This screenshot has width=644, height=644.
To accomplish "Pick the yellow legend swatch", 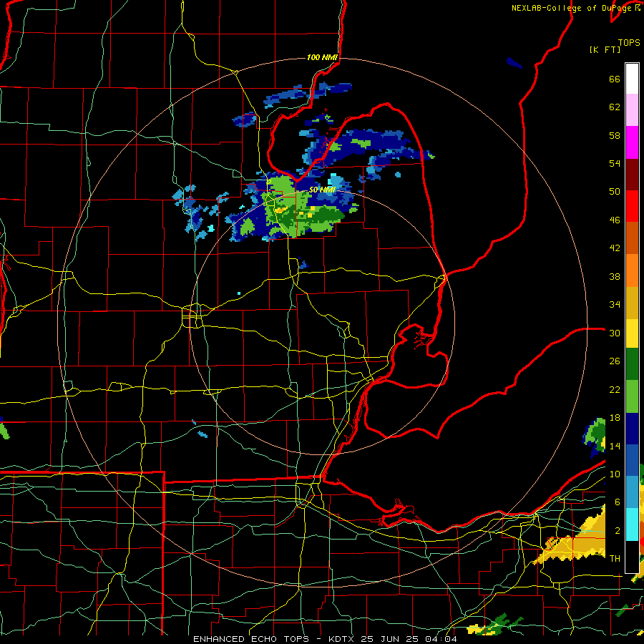I will [x=632, y=333].
